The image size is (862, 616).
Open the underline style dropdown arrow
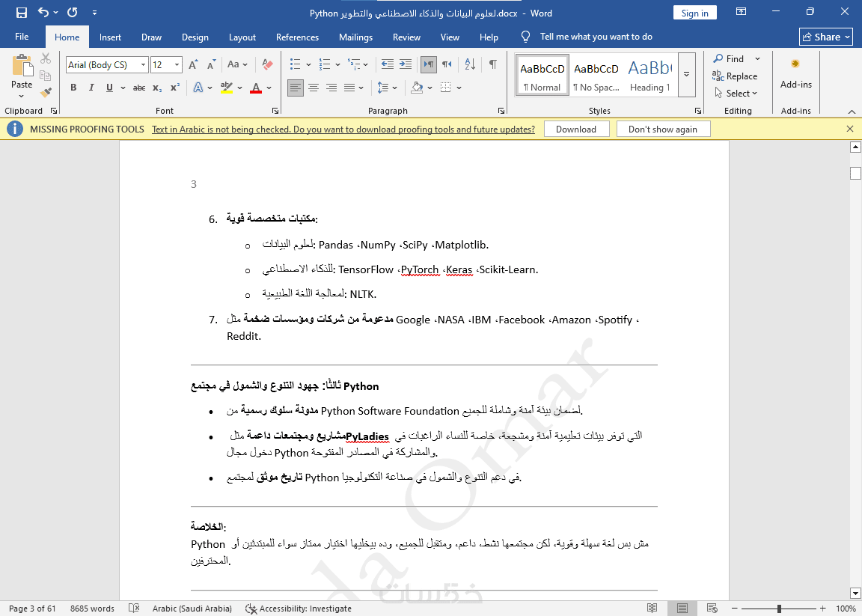click(x=123, y=88)
